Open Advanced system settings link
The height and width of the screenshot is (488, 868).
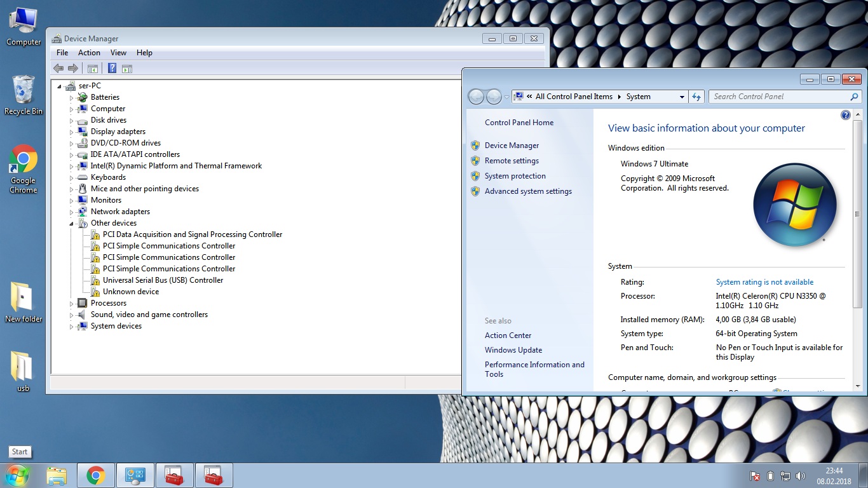528,191
